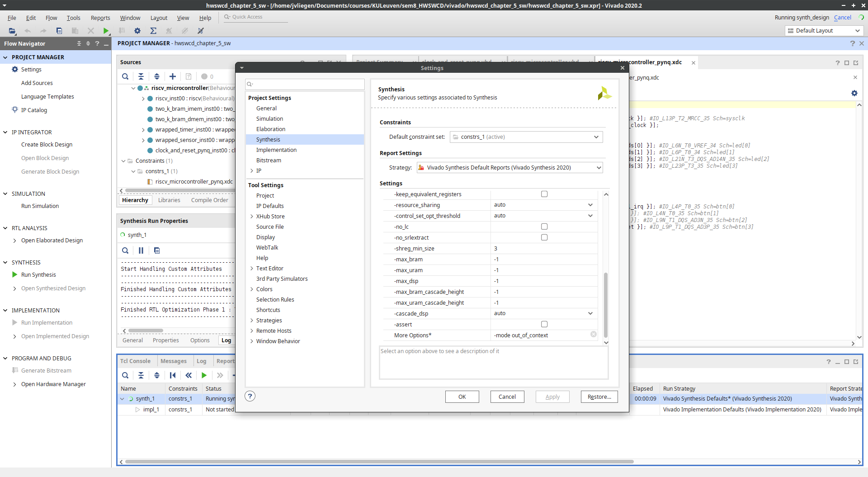Click the IP Catalog icon in Flow Navigator

tap(15, 110)
